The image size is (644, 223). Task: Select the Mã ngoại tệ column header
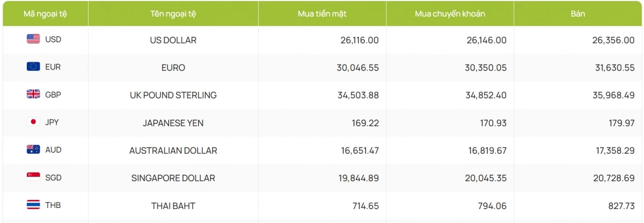click(45, 13)
